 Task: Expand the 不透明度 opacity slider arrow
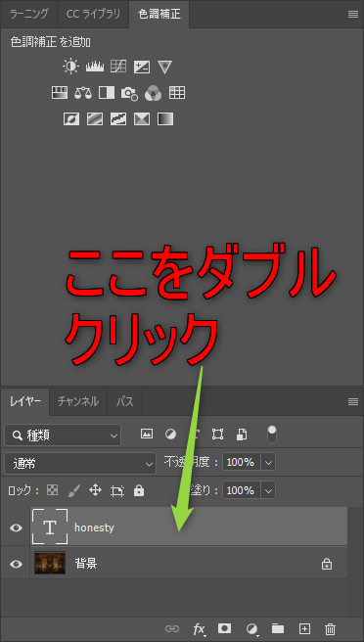coord(268,462)
